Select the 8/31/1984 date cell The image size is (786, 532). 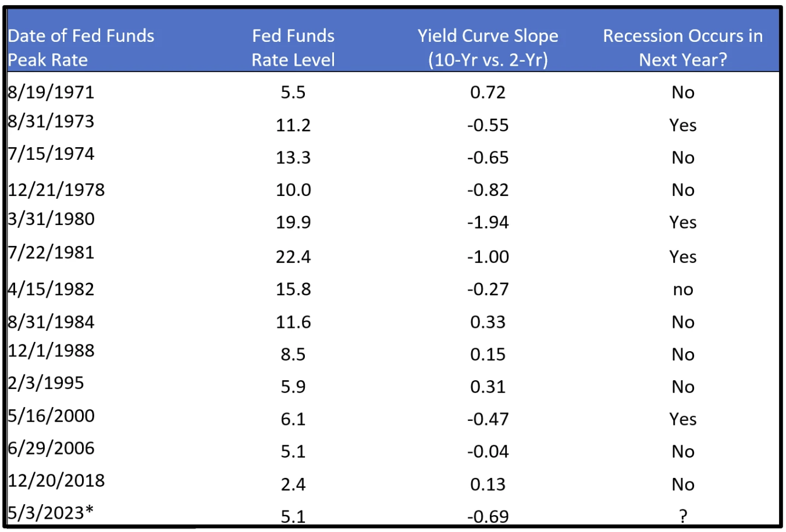(51, 322)
